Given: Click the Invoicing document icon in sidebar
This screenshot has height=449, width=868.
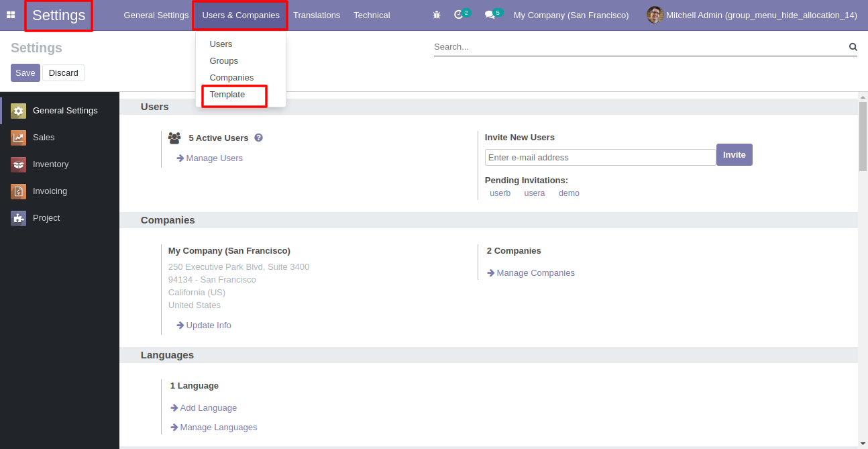Looking at the screenshot, I should point(19,191).
